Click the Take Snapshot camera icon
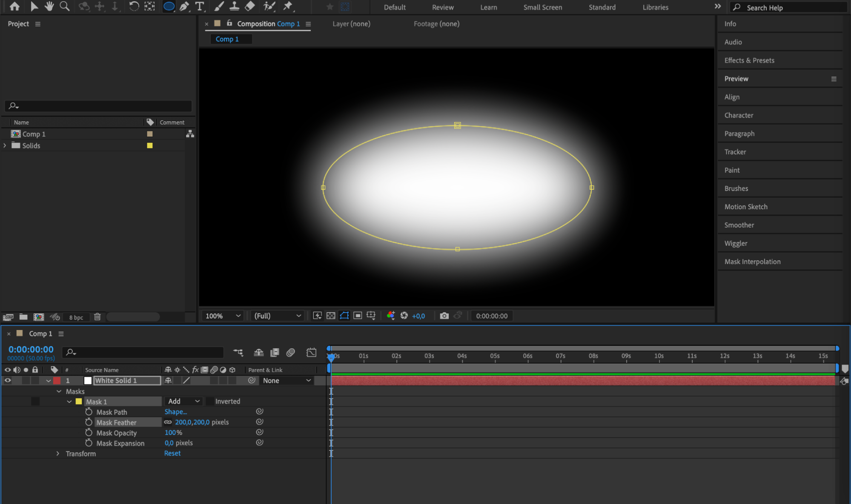 click(444, 316)
